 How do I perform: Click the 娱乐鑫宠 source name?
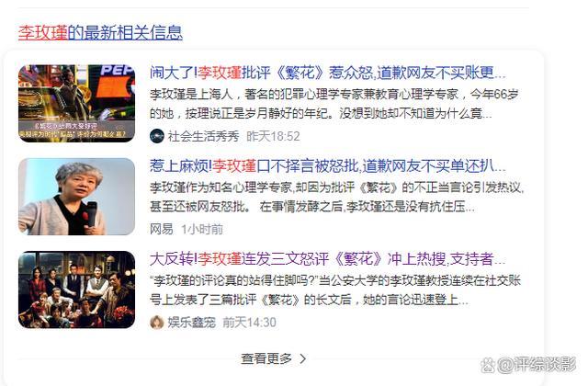coord(192,323)
